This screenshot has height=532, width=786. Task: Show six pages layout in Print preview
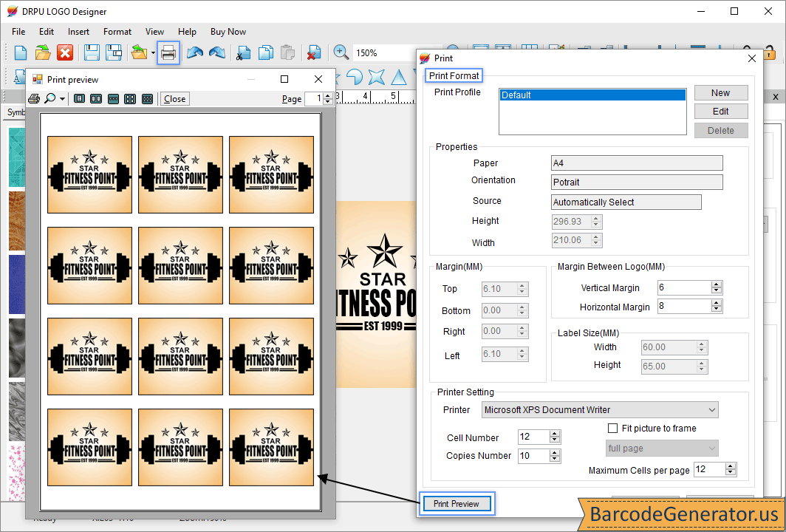tap(147, 99)
